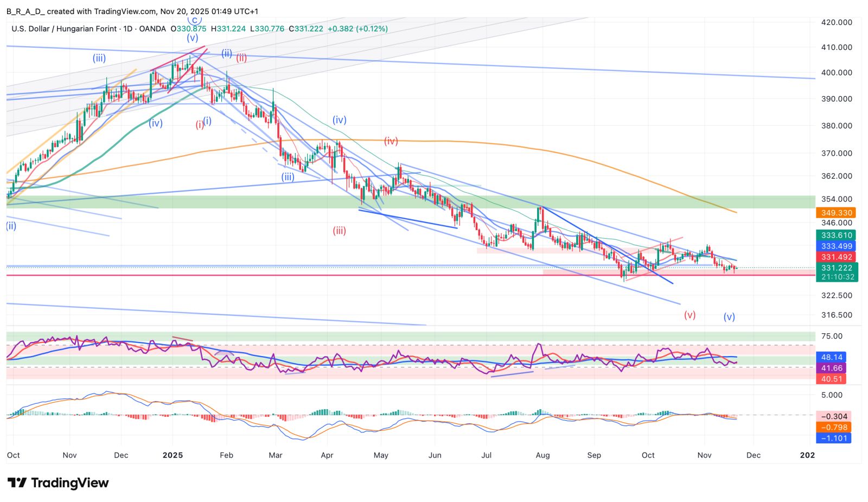This screenshot has height=502, width=868.
Task: Click the current price label 331.222
Action: tap(836, 268)
